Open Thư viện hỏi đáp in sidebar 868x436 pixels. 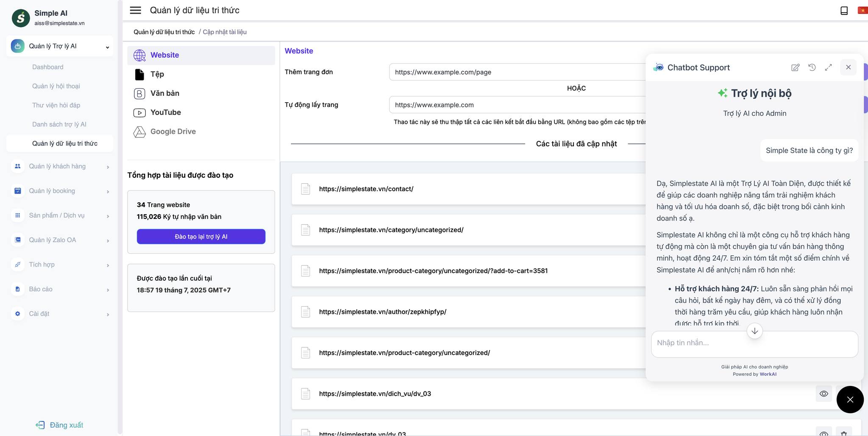(x=56, y=105)
